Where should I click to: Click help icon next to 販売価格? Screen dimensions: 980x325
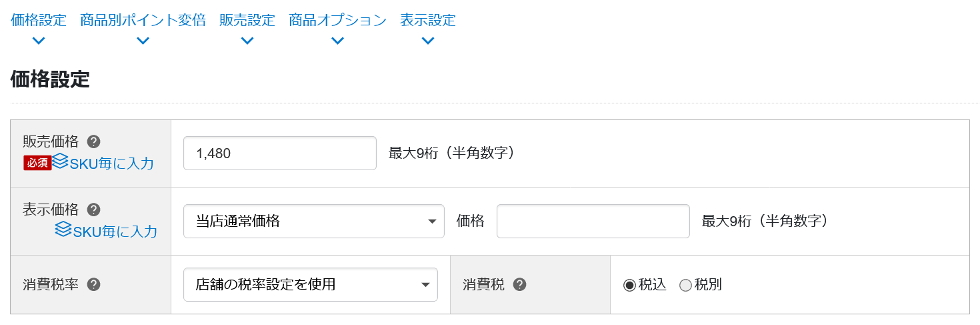point(94,141)
